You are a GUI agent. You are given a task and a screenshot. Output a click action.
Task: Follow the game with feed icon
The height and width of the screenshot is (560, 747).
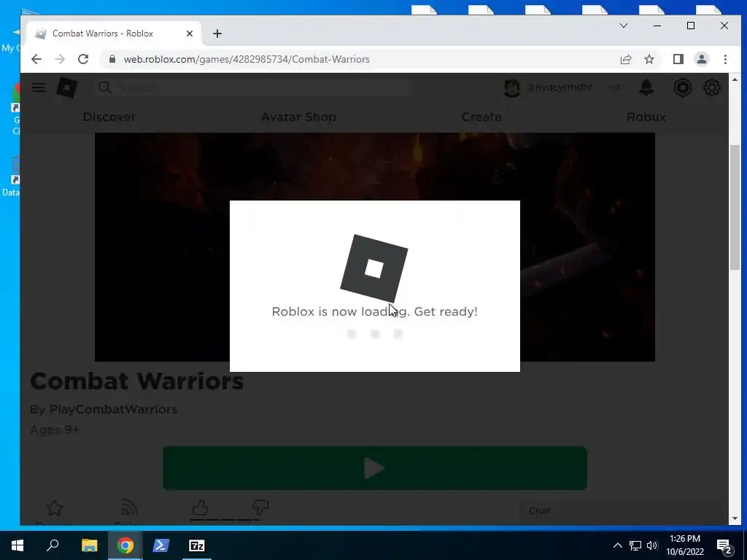[x=129, y=508]
